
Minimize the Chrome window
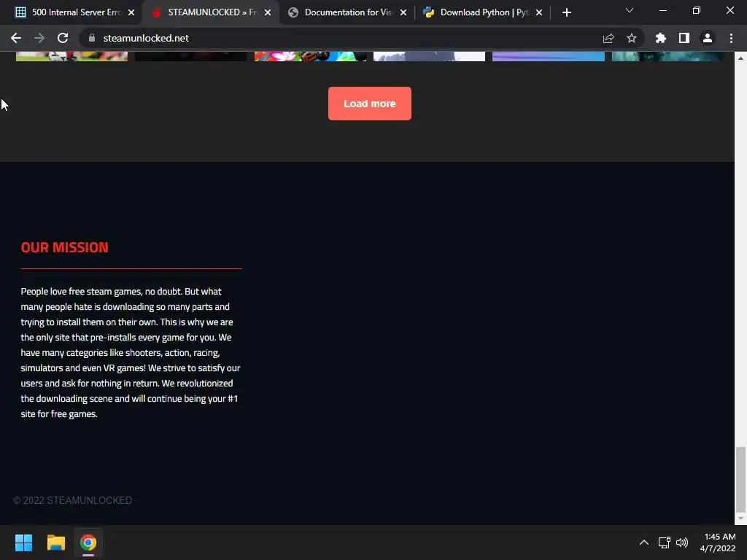662,10
